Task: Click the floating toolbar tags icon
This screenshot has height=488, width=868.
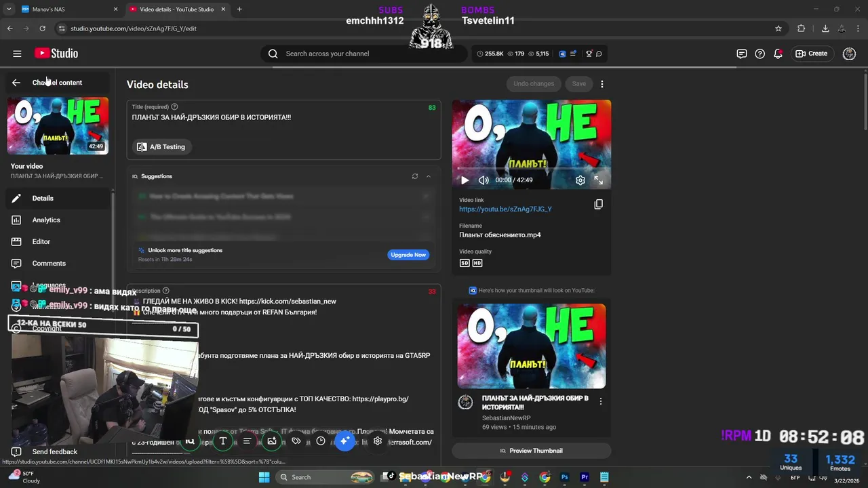Action: 296,441
